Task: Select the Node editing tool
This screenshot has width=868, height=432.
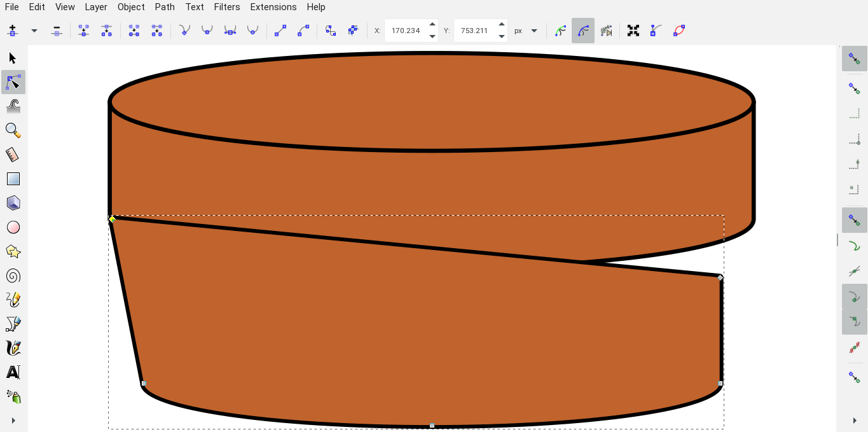Action: [13, 82]
